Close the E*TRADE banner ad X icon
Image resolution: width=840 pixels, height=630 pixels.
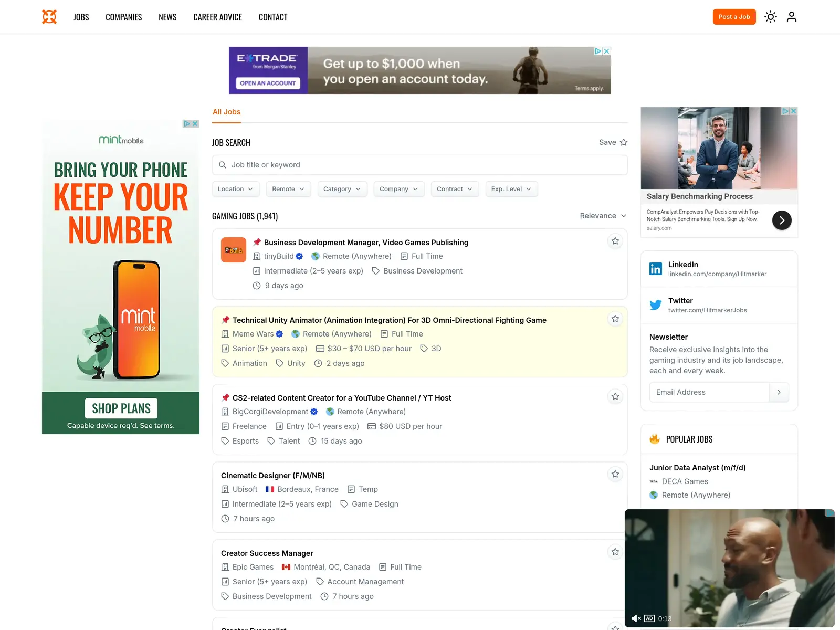[606, 51]
